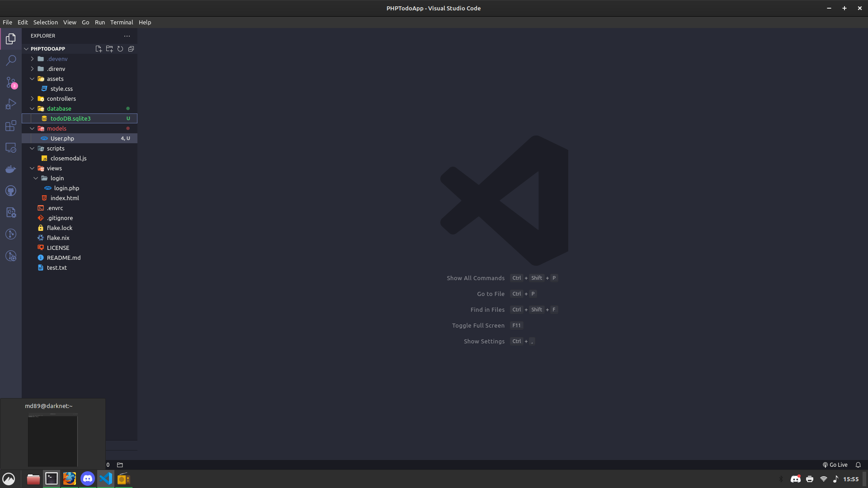Screen dimensions: 868x488
Task: Refresh the explorer file tree
Action: (120, 49)
